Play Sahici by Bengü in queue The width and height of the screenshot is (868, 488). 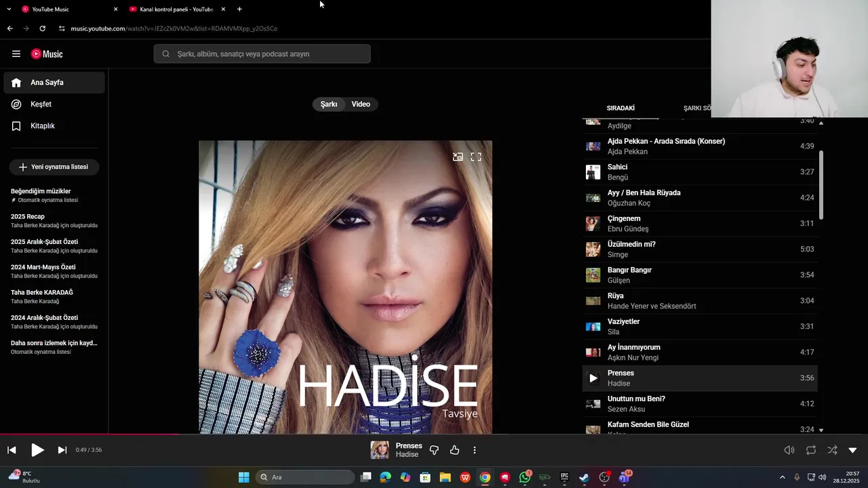click(700, 172)
